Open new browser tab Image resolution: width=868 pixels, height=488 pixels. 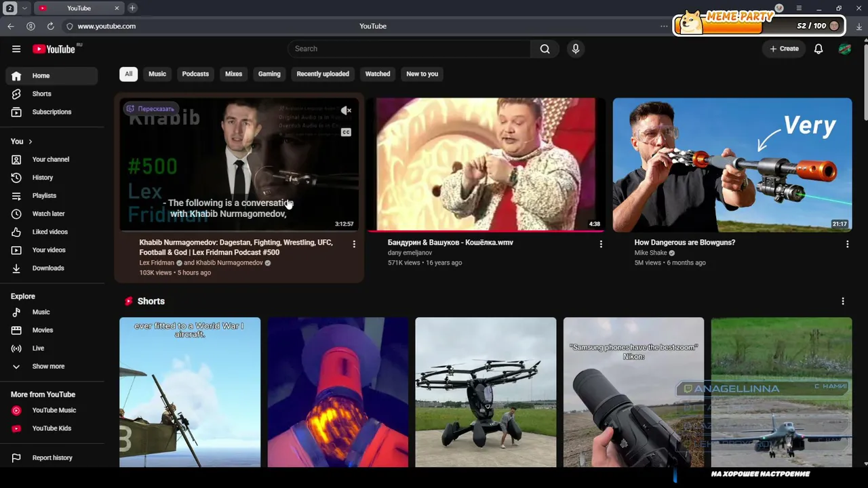(132, 8)
